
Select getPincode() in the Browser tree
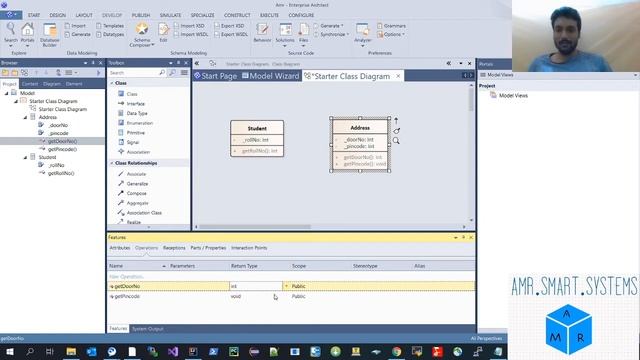coord(62,149)
